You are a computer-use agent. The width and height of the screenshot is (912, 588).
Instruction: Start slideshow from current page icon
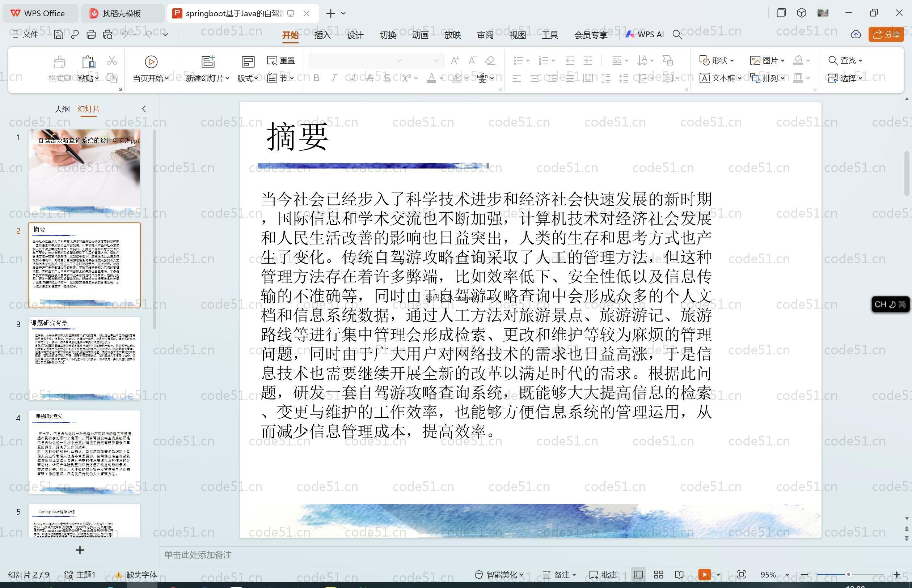151,62
